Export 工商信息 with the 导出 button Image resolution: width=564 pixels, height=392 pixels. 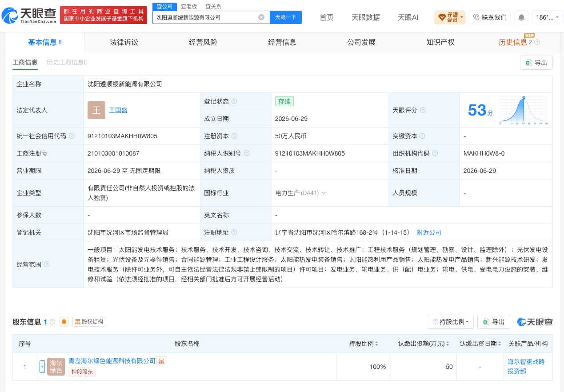pyautogui.click(x=536, y=63)
